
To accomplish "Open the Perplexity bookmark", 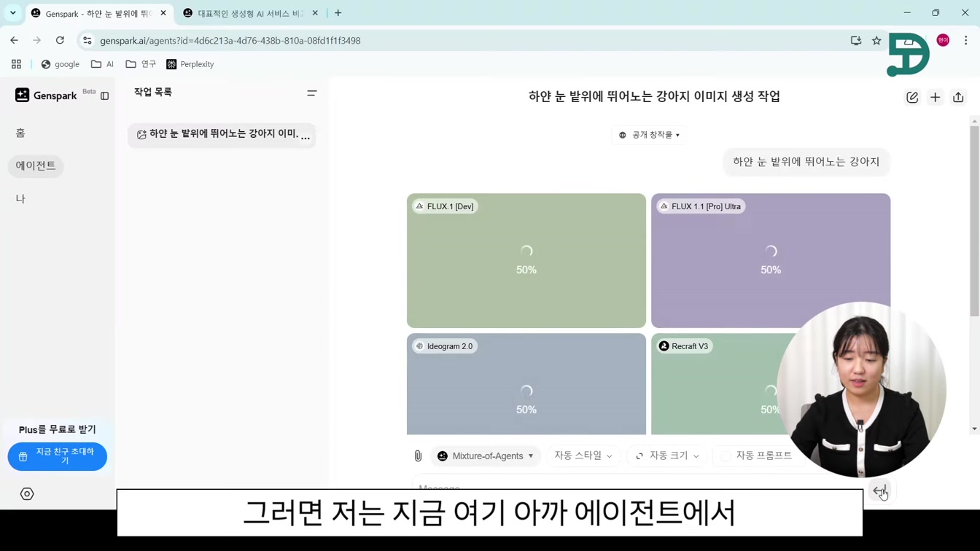I will click(x=190, y=64).
